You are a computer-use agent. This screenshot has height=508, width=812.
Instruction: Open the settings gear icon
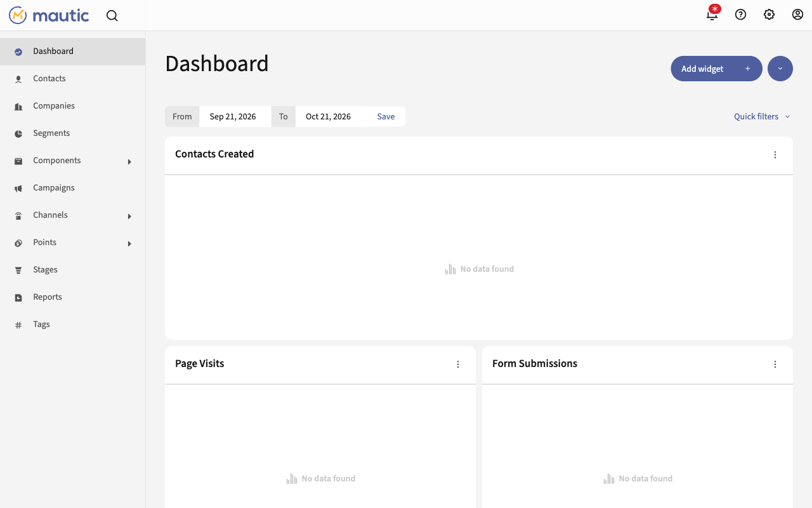point(769,15)
